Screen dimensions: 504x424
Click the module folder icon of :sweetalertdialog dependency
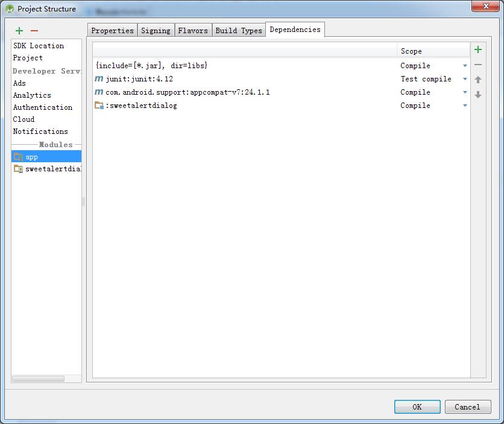[99, 106]
